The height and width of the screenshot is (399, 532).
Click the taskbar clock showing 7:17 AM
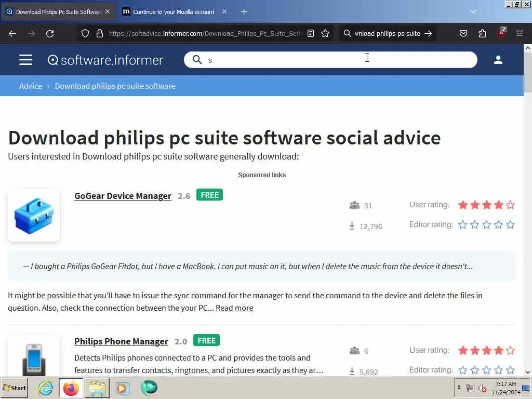point(506,388)
